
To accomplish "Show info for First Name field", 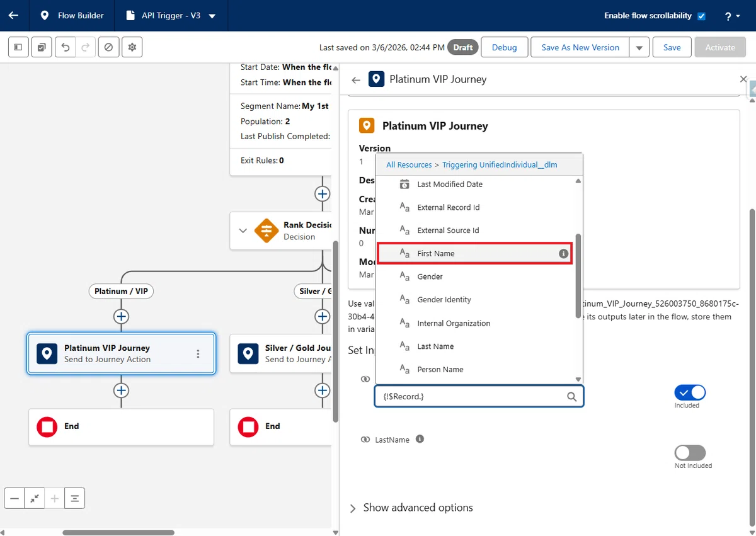I will pyautogui.click(x=563, y=253).
